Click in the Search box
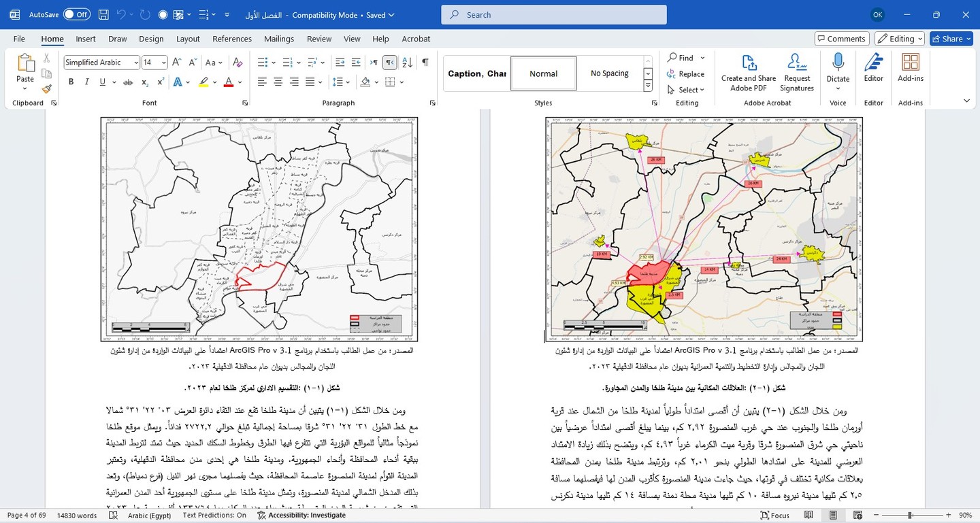This screenshot has width=980, height=523. point(553,15)
